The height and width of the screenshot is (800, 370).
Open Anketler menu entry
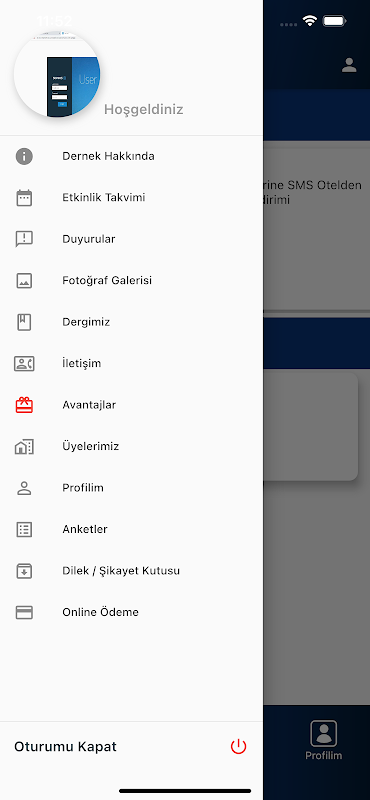(x=131, y=529)
